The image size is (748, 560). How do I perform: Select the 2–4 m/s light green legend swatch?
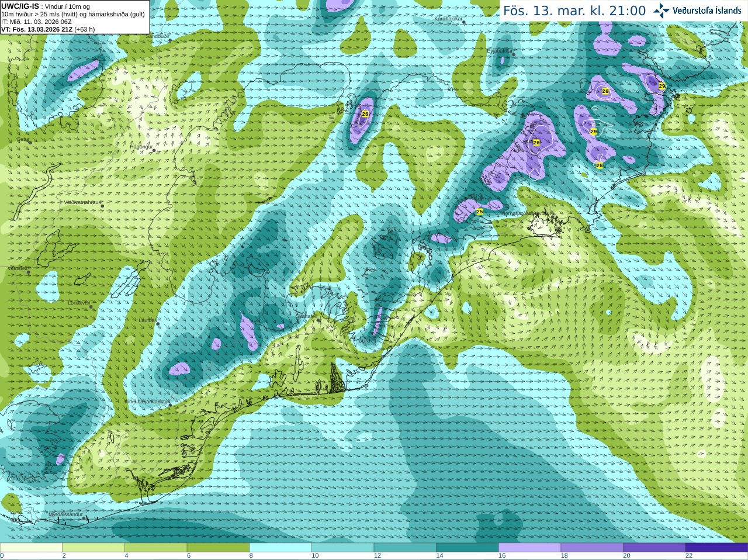point(93,548)
